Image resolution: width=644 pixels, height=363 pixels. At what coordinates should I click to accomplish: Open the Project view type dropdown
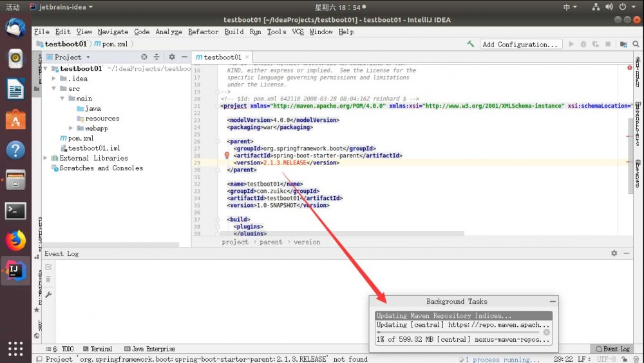[88, 57]
